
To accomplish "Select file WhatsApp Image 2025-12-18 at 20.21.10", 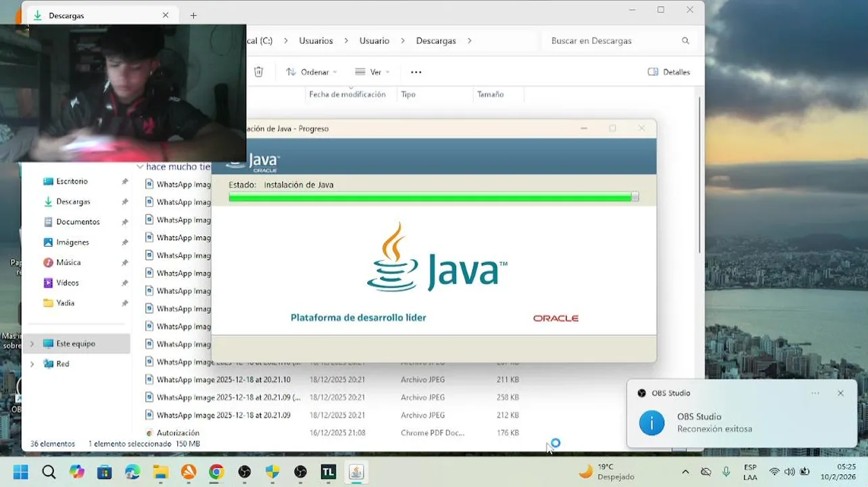I will click(224, 379).
